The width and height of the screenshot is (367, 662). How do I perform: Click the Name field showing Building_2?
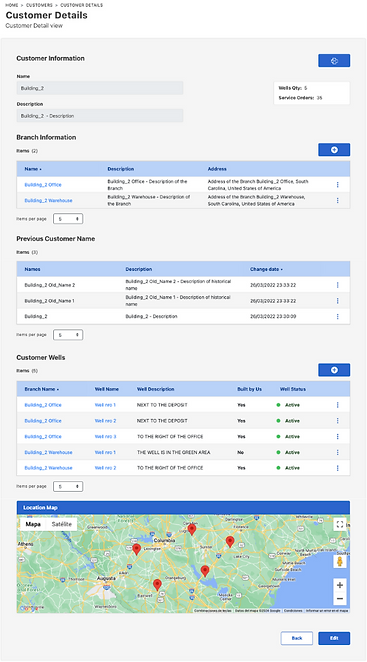[100, 88]
